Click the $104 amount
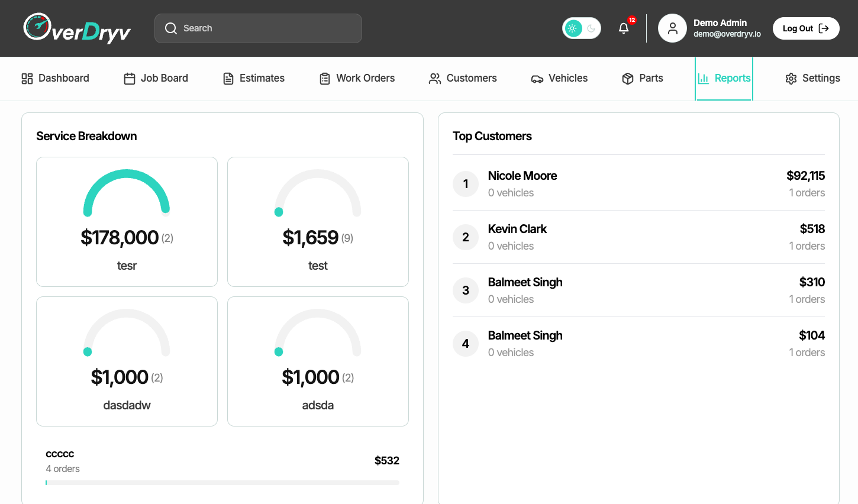The height and width of the screenshot is (504, 858). (812, 335)
